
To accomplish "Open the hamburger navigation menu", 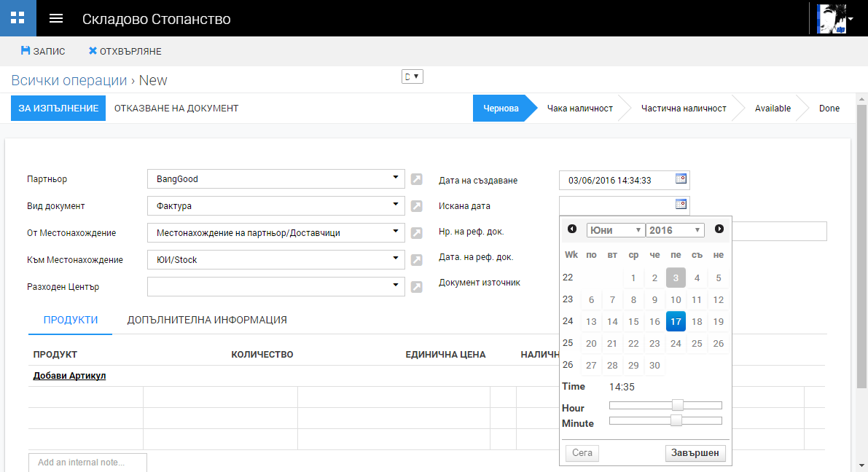I will pos(56,19).
